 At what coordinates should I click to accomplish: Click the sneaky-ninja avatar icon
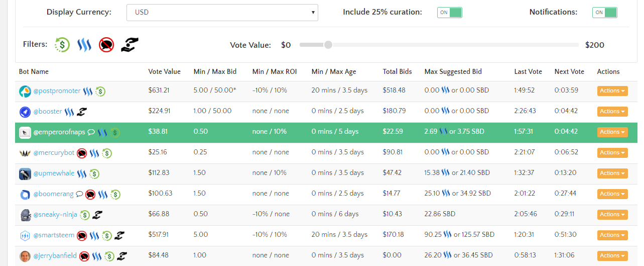click(25, 215)
